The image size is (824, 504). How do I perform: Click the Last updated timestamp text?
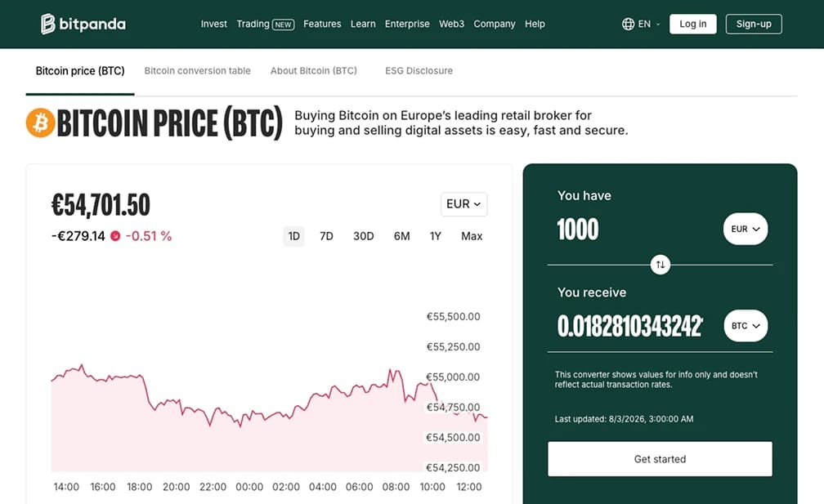click(x=624, y=419)
